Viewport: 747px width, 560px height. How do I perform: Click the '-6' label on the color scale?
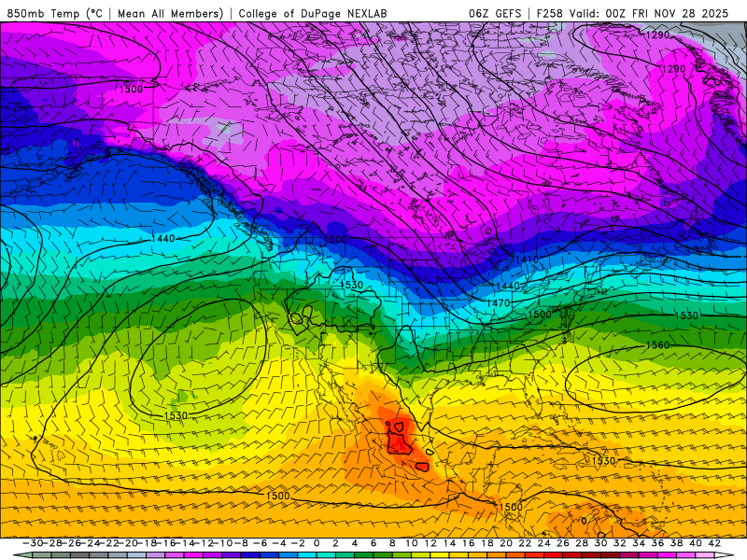[261, 543]
